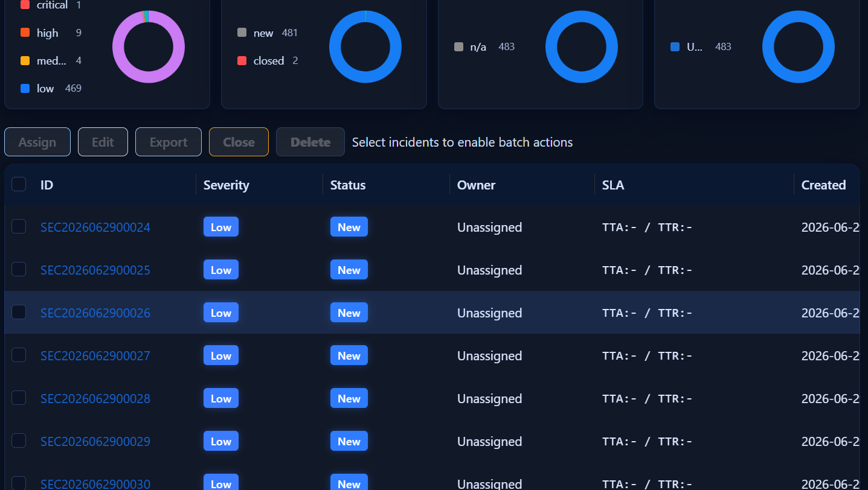Screen dimensions: 868x490
Task: Click the Export button
Action: tap(169, 142)
